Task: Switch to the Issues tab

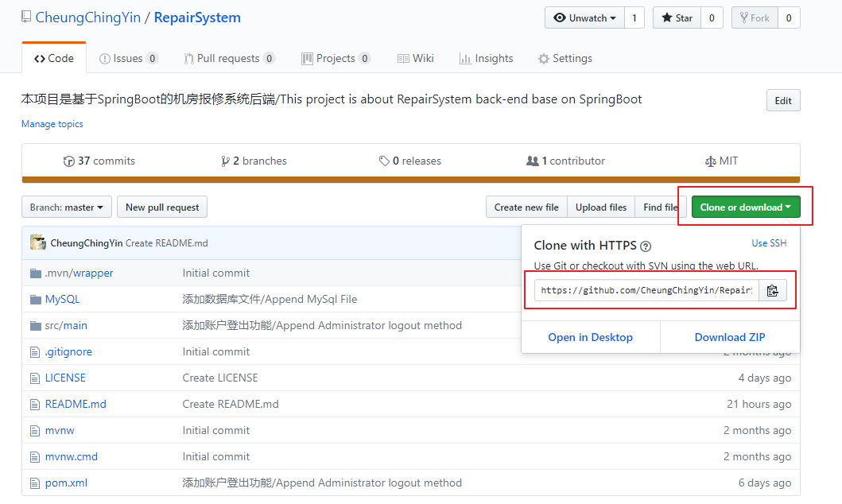Action: tap(129, 58)
